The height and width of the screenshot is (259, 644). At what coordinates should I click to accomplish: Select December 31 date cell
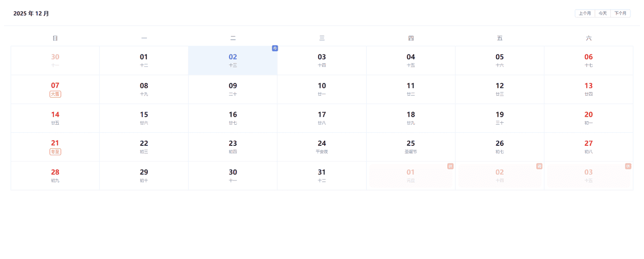(321, 176)
